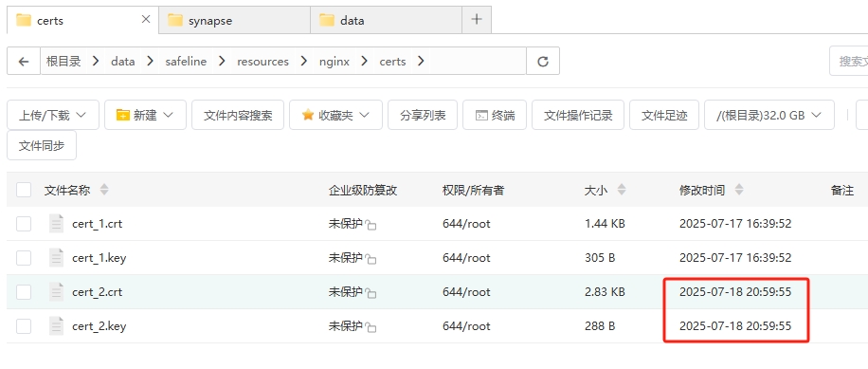Close the certs tab
The height and width of the screenshot is (369, 868).
[x=146, y=20]
